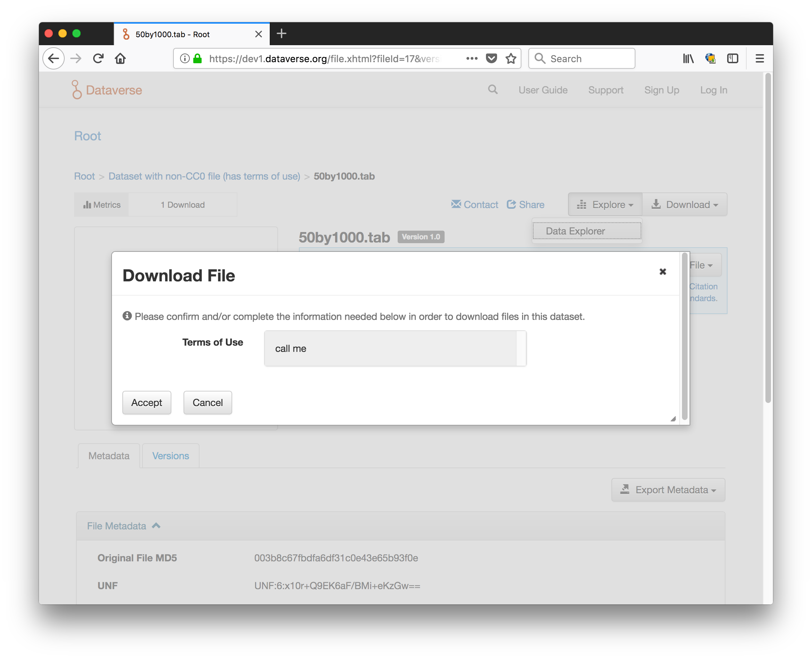This screenshot has height=660, width=812.
Task: Reload the current page
Action: click(98, 59)
